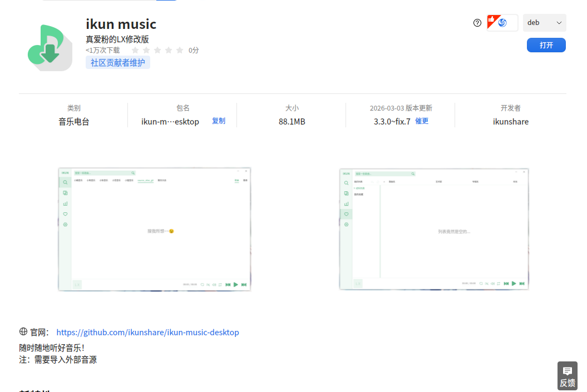Screen dimensions: 587x392
Task: Click the globe icon beside 官网
Action: [23, 332]
